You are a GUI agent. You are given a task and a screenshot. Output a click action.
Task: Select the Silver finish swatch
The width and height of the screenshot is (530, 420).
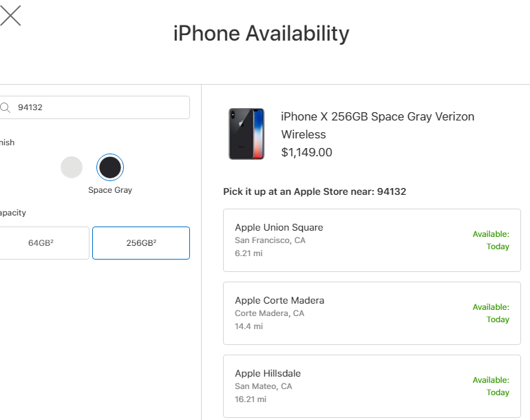point(72,167)
